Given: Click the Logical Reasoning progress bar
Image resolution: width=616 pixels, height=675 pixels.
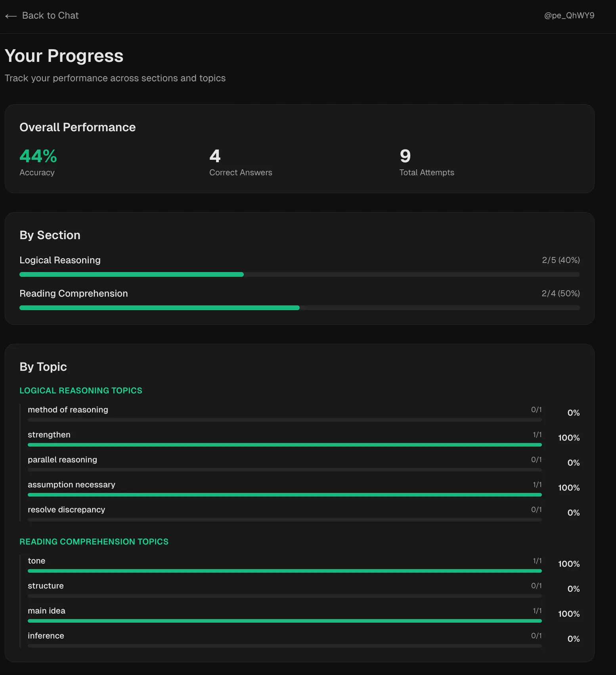Looking at the screenshot, I should [x=299, y=274].
